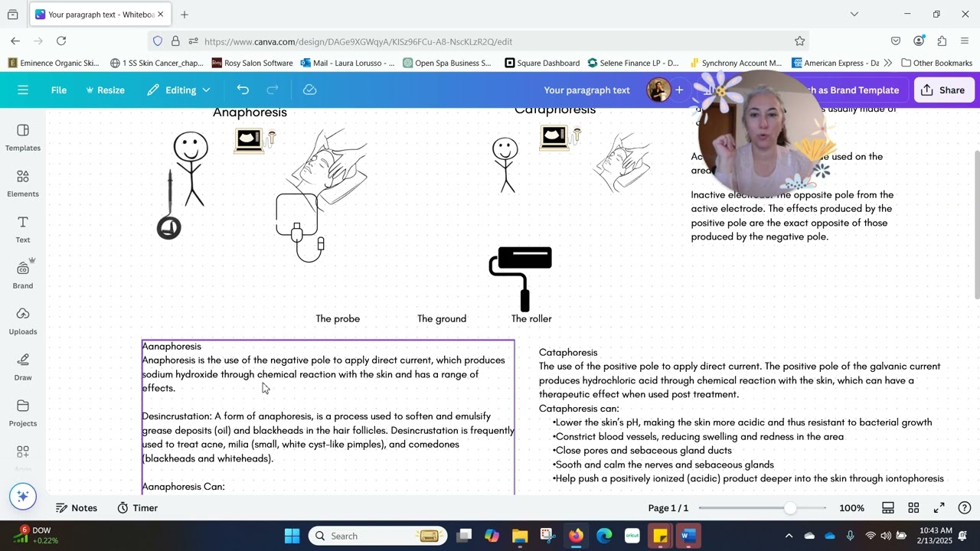This screenshot has width=980, height=551.
Task: Open Word from the Windows taskbar
Action: [x=688, y=536]
